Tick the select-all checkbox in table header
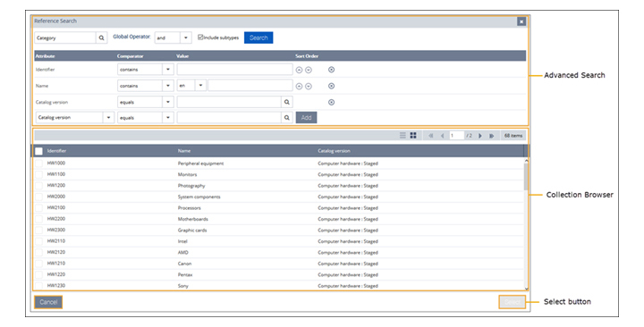This screenshot has height=327, width=644. pyautogui.click(x=38, y=151)
